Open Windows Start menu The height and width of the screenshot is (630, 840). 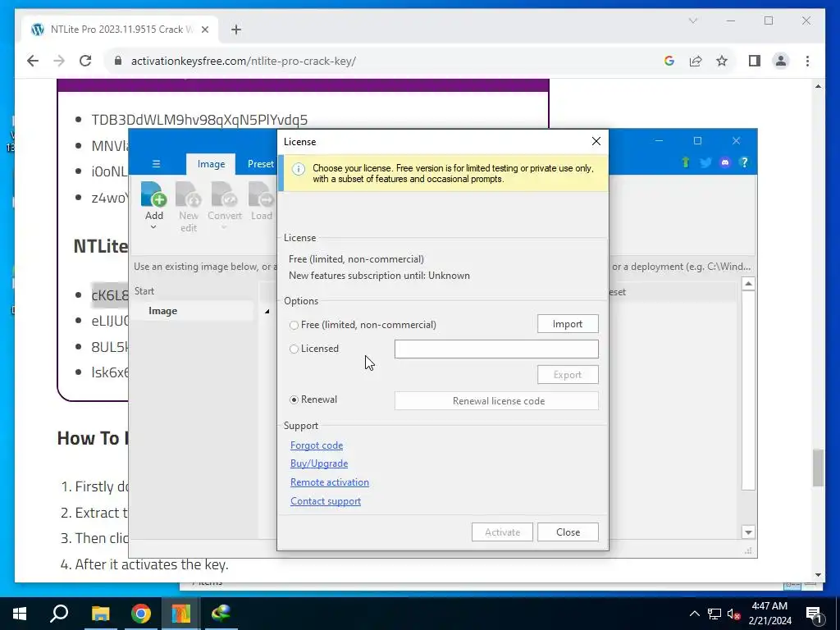point(20,614)
